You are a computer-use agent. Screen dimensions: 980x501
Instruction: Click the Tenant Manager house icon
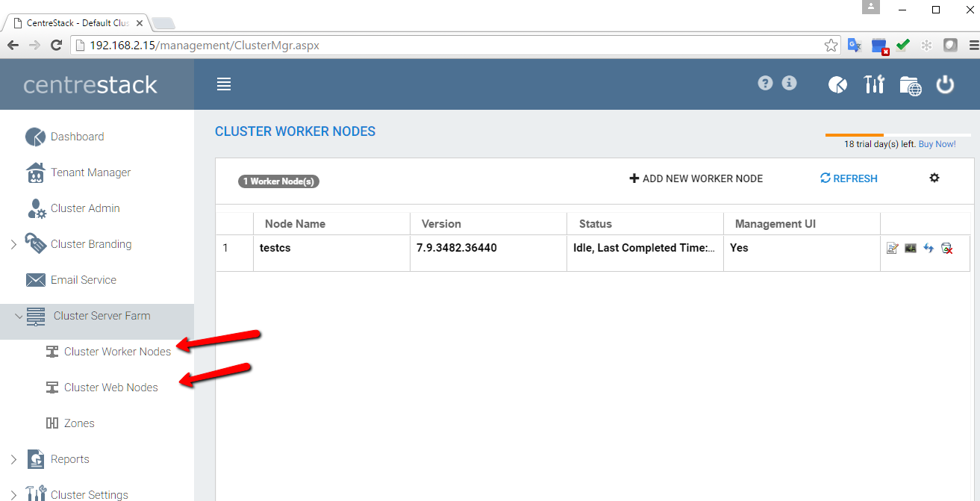[35, 172]
